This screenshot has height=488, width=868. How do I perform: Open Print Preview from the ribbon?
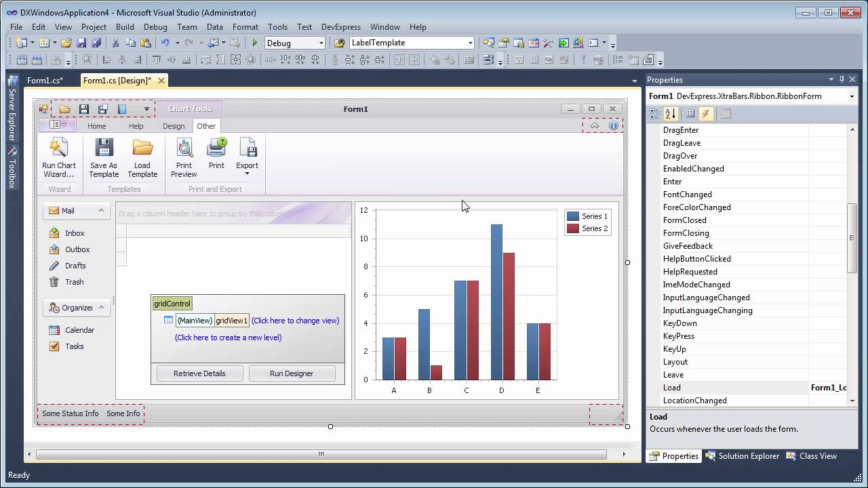184,159
